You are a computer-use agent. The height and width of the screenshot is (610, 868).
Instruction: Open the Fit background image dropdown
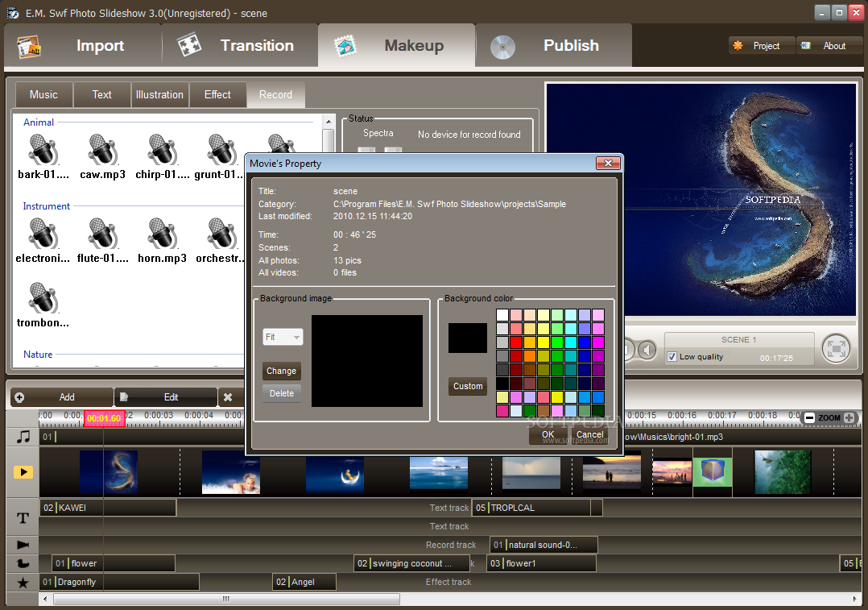[283, 337]
